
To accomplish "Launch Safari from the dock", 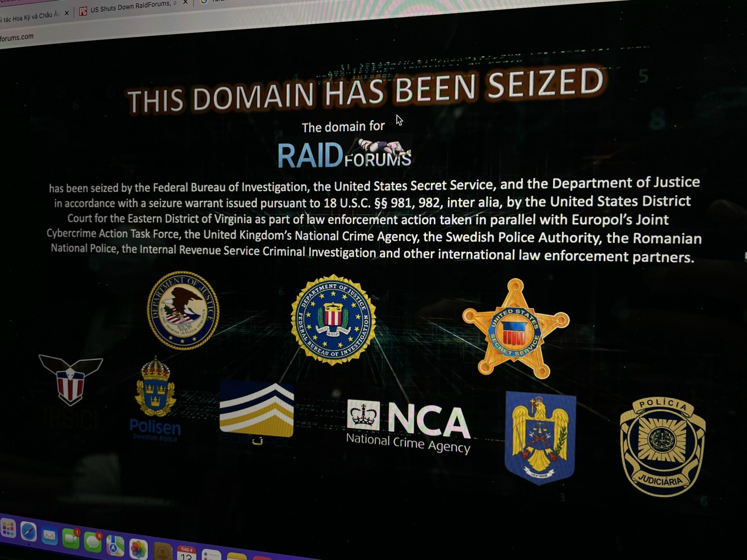I will click(x=28, y=532).
